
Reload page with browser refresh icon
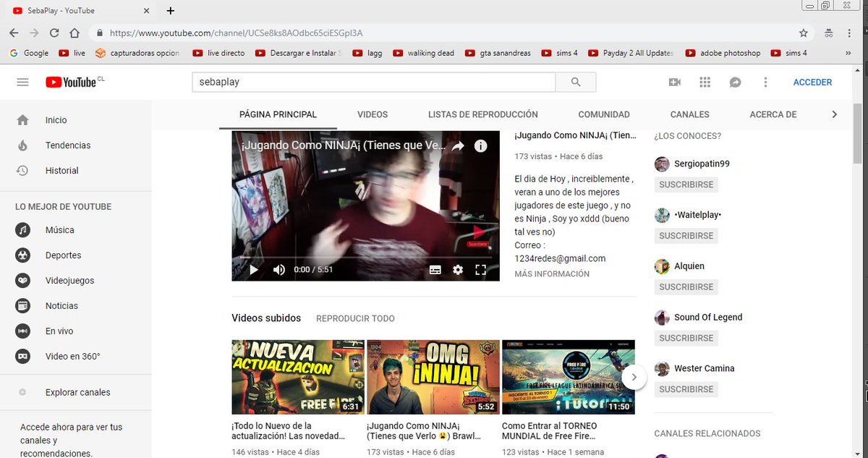click(x=54, y=33)
